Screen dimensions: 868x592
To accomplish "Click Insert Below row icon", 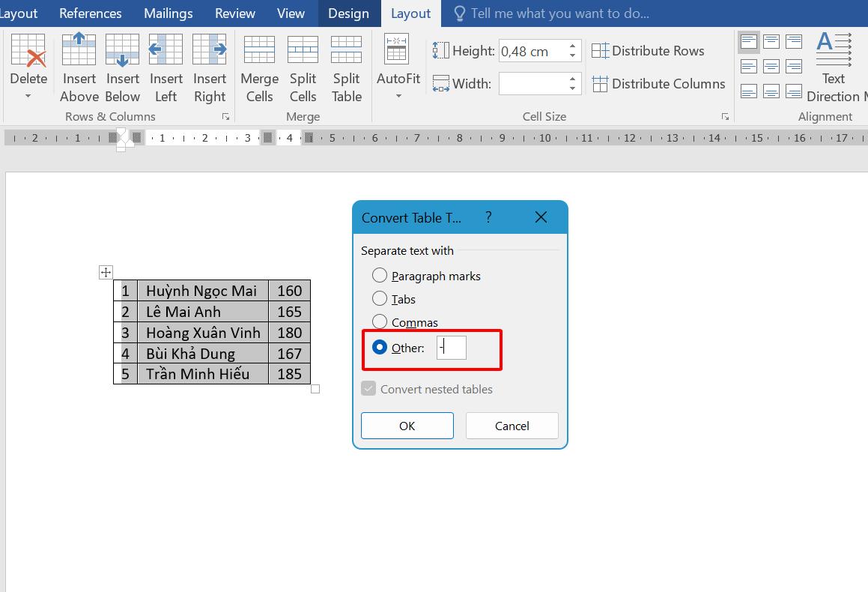I will [x=122, y=50].
